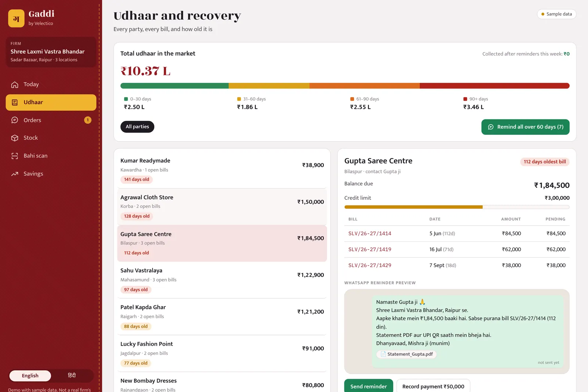Click the Bahi scan icon

pos(15,156)
